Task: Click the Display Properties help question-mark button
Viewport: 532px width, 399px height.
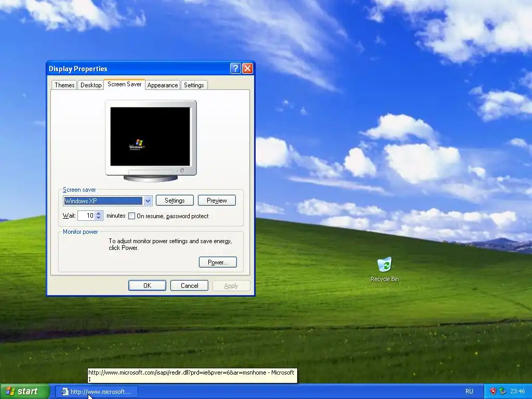Action: coord(235,69)
